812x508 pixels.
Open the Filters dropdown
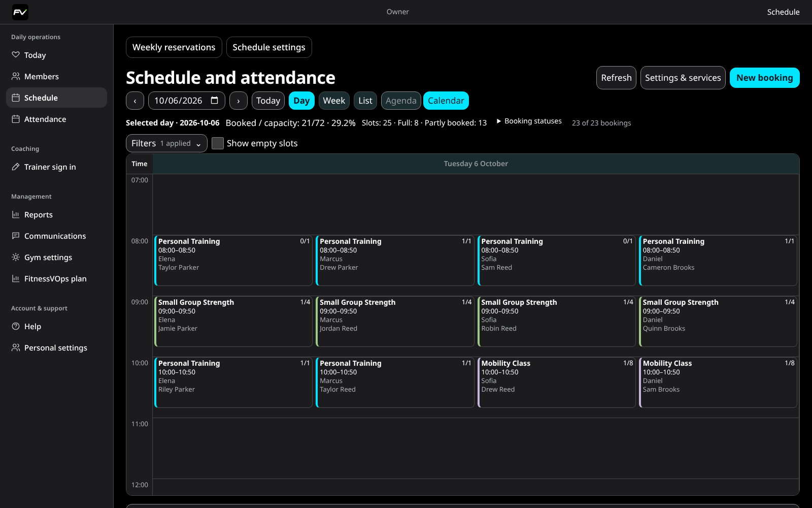(x=166, y=143)
